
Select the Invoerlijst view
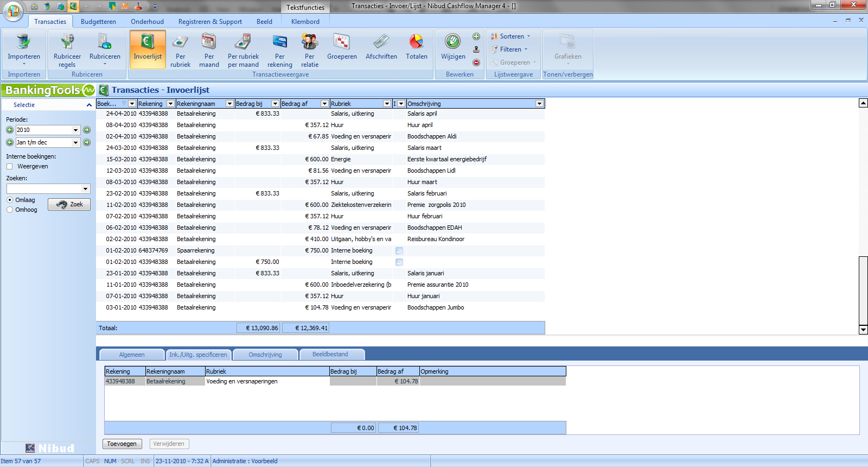(x=148, y=49)
